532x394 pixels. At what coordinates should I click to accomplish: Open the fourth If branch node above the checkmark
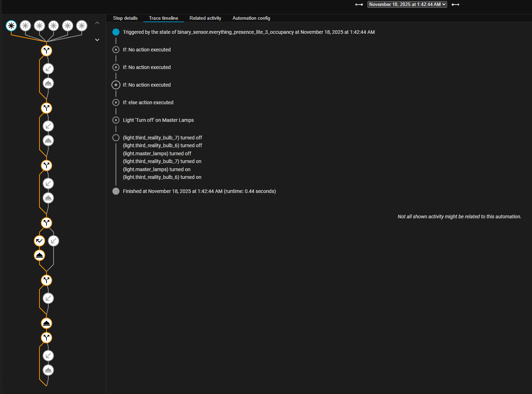coord(47,223)
